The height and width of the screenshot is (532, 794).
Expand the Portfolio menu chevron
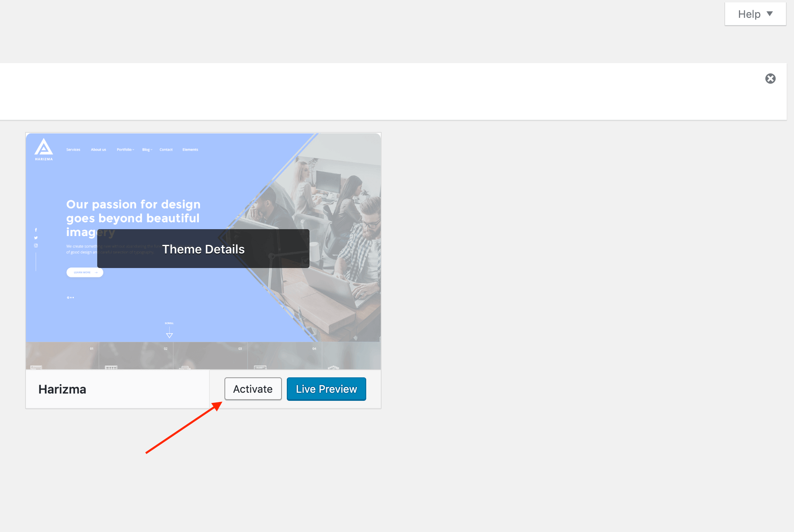[133, 150]
